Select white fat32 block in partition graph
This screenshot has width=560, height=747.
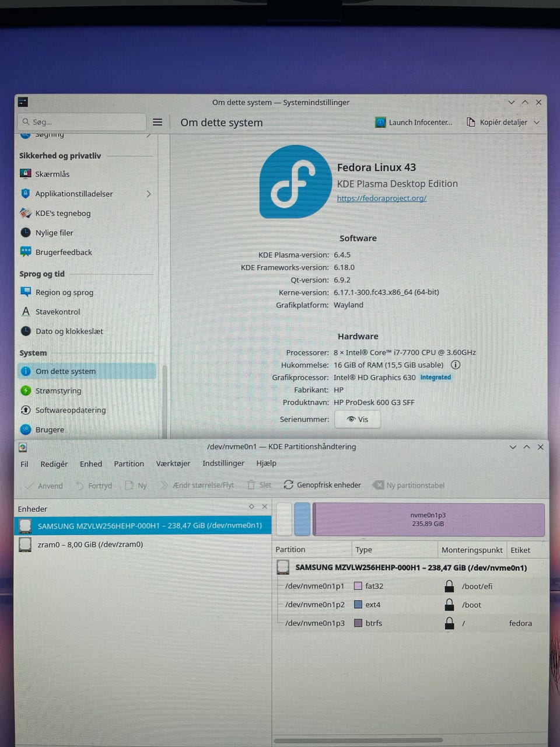(284, 519)
